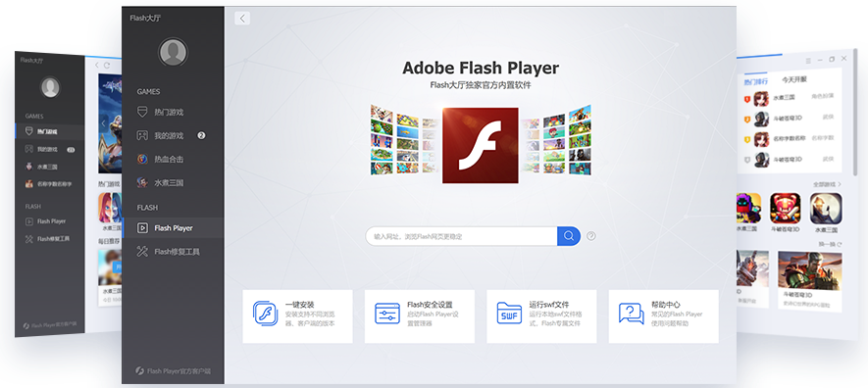Click the 水煮三国 game icon in front sidebar

[x=142, y=182]
